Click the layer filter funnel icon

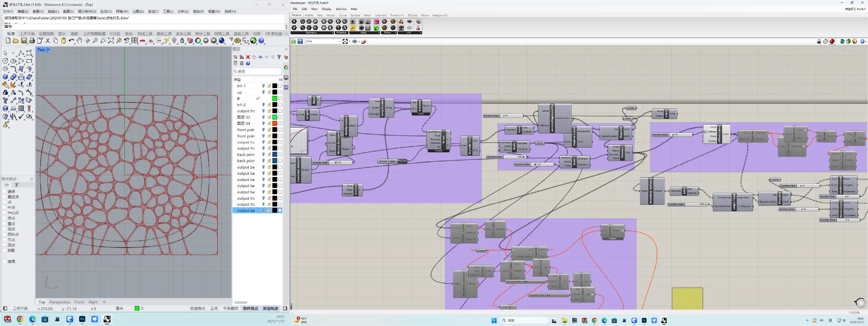279,57
